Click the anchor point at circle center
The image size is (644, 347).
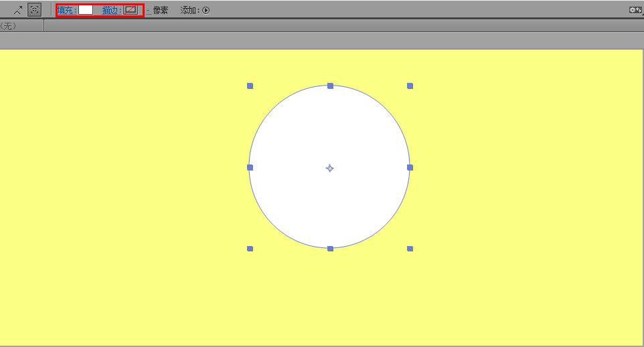(x=330, y=168)
